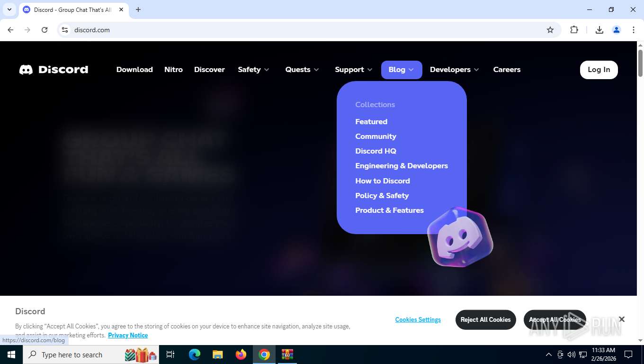
Task: Click the Discord logo in the header
Action: tap(54, 70)
